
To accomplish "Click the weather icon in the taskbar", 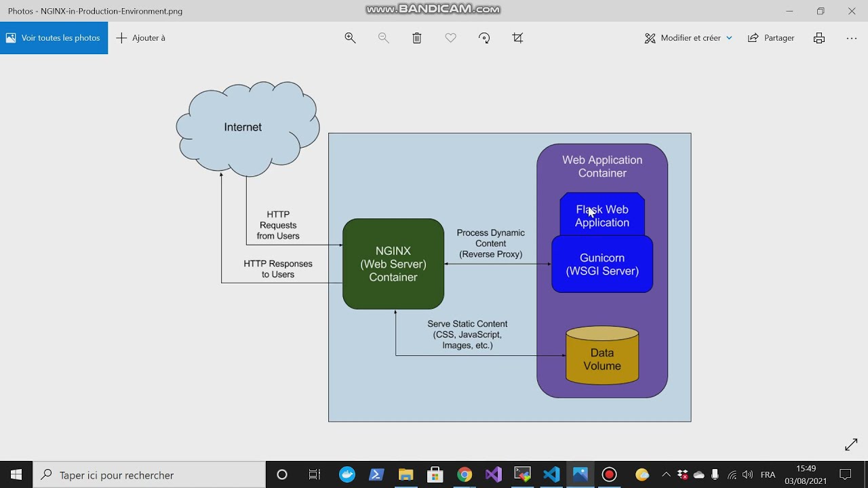I will (642, 474).
